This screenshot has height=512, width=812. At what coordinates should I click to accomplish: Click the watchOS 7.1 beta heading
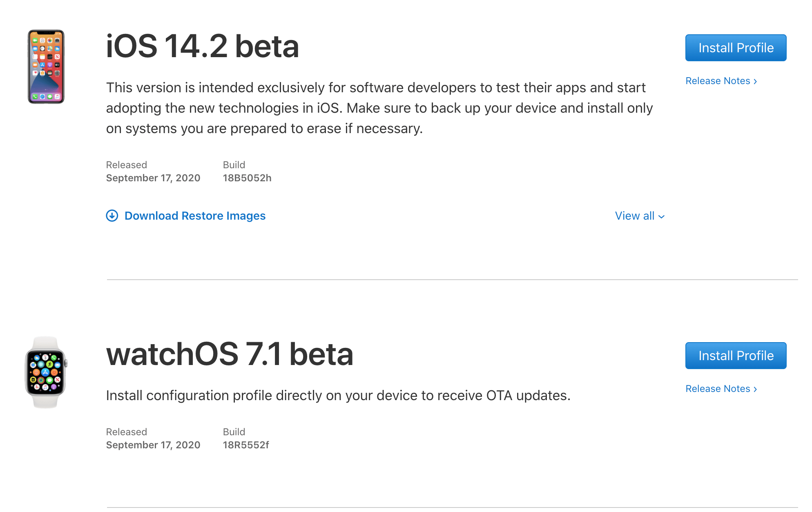click(230, 354)
